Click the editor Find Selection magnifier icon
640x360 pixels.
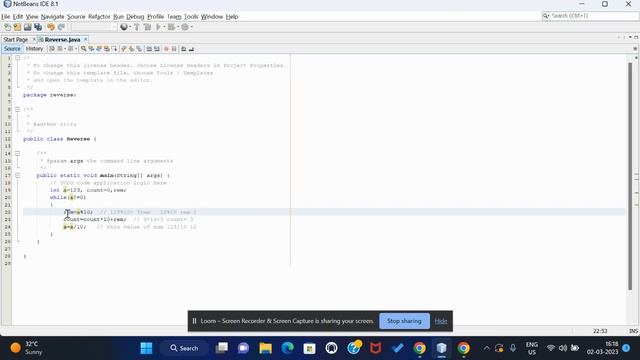pyautogui.click(x=83, y=49)
